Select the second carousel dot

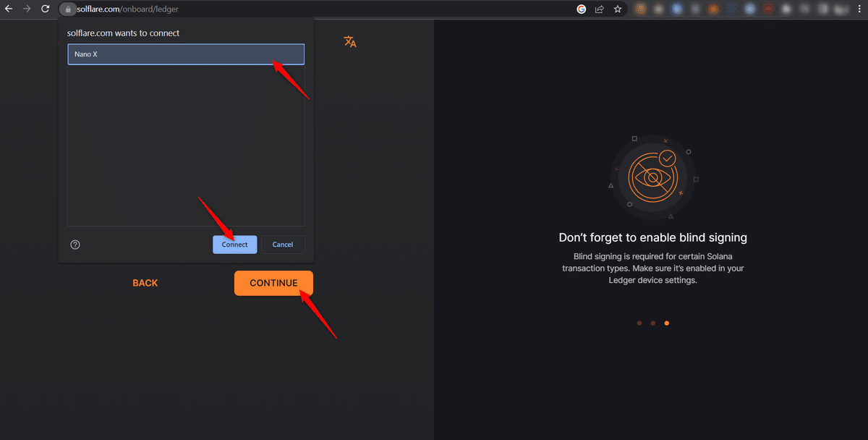click(x=653, y=323)
